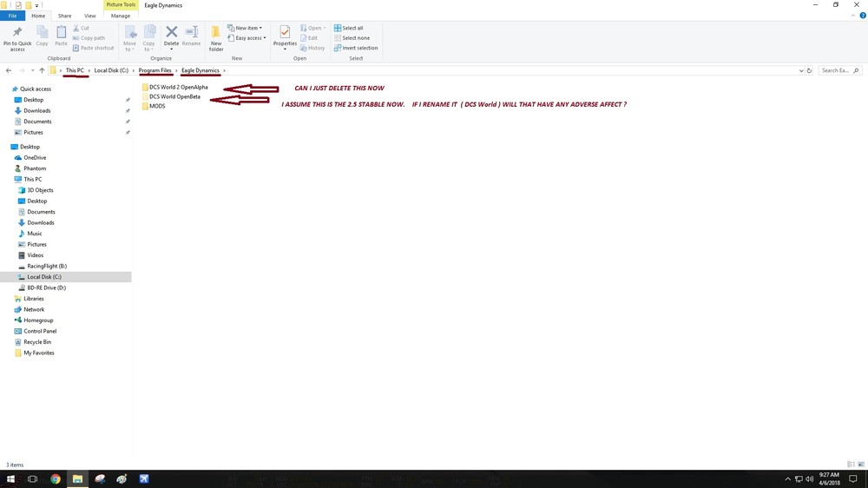Open Task View on the taskbar
This screenshot has height=488, width=868.
(x=32, y=478)
